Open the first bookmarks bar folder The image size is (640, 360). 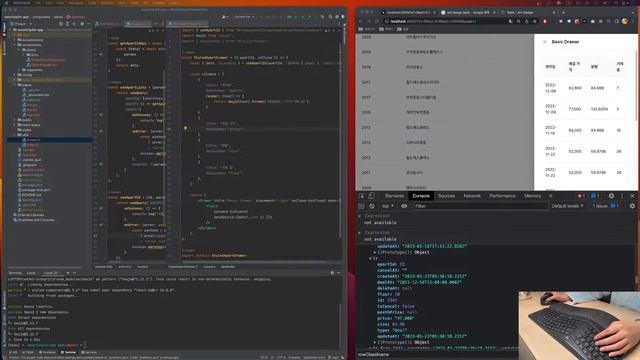(x=367, y=29)
